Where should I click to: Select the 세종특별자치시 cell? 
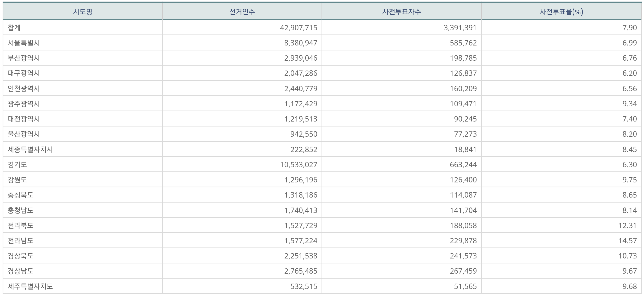click(x=30, y=149)
